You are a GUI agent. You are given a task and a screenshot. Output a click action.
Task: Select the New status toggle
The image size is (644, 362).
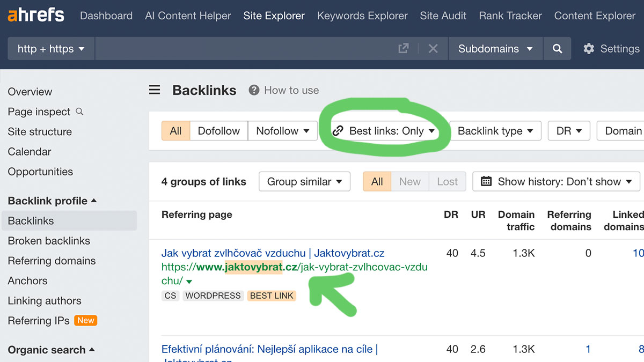coord(410,182)
